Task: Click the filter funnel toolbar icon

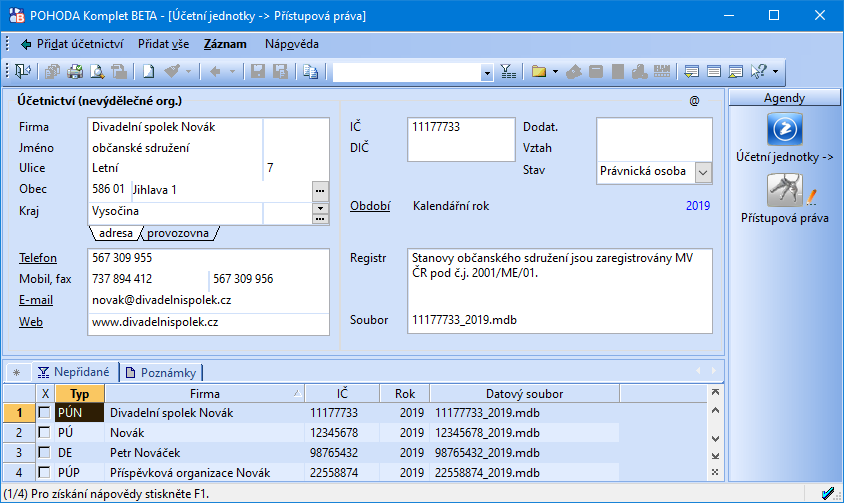Action: click(508, 72)
